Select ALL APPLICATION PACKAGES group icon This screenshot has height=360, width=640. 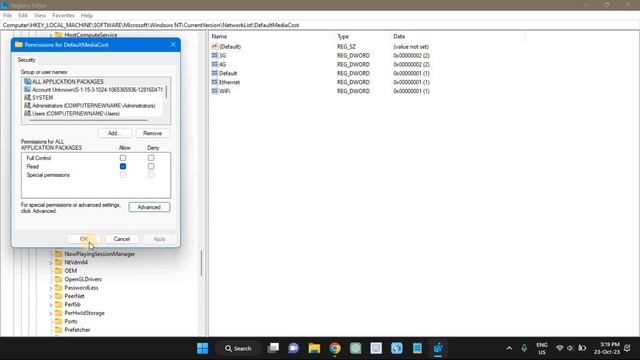(x=27, y=82)
